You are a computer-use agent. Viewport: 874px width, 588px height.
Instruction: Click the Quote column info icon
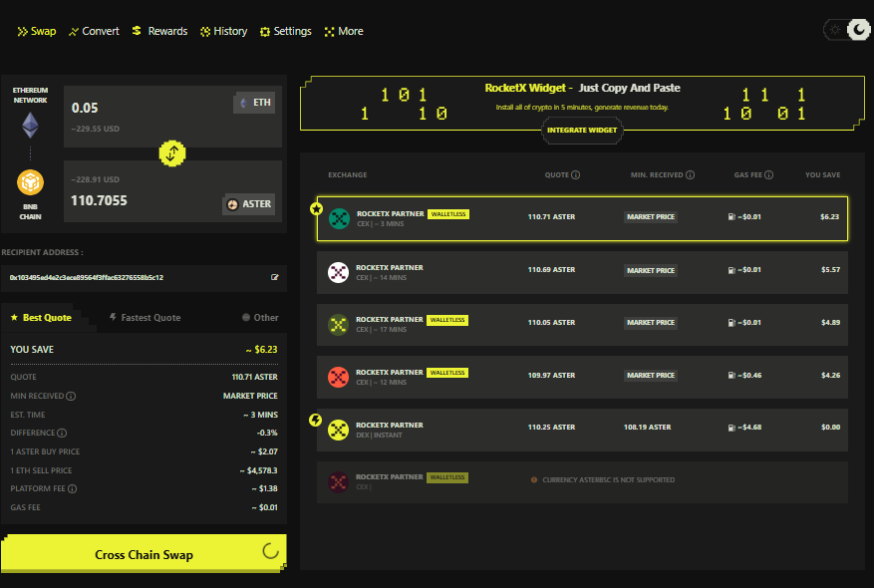coord(576,175)
